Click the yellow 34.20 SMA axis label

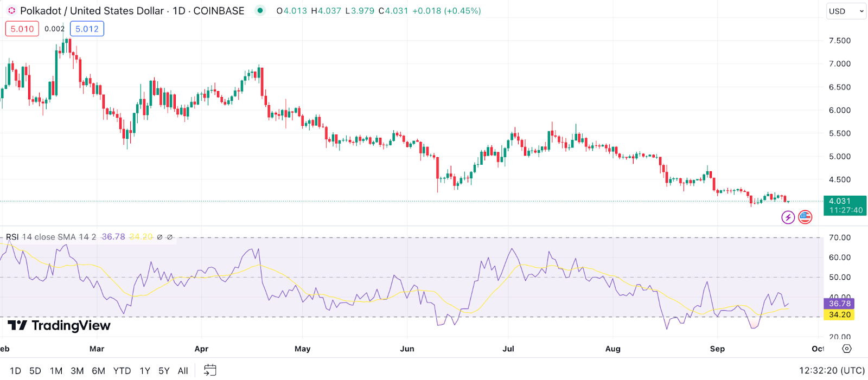839,314
